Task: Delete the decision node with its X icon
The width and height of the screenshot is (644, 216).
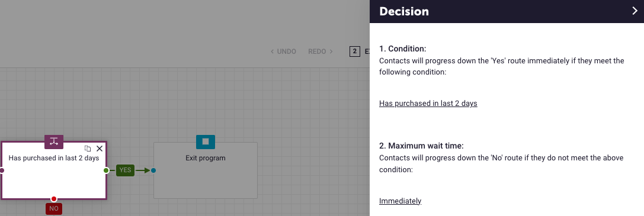Action: (x=100, y=149)
